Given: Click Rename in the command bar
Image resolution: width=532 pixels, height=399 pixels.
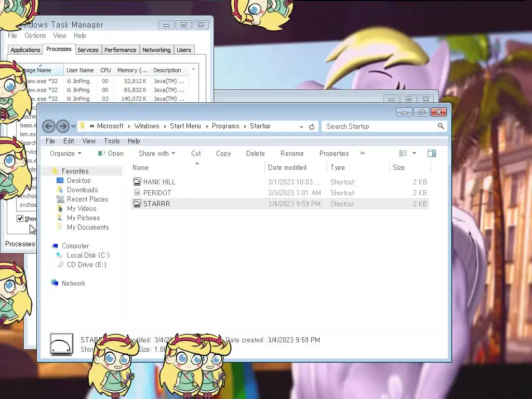Looking at the screenshot, I should click(x=292, y=153).
